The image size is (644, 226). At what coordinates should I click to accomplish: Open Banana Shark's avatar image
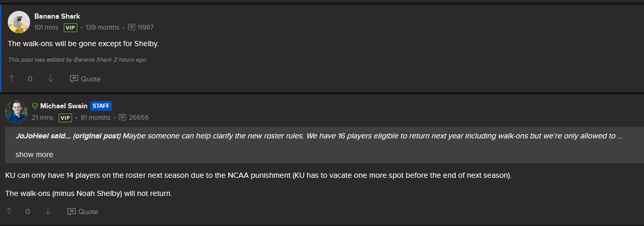pyautogui.click(x=19, y=22)
